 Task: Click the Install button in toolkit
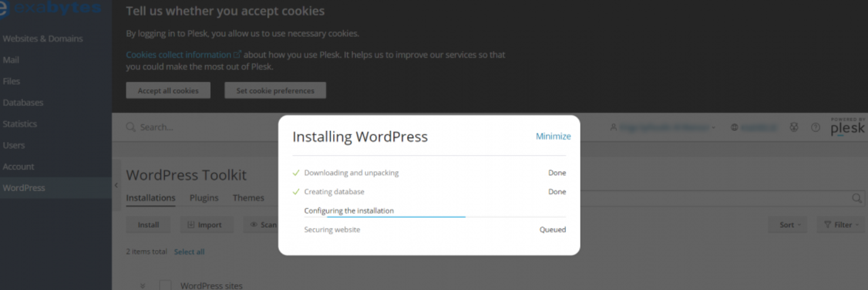click(x=148, y=225)
